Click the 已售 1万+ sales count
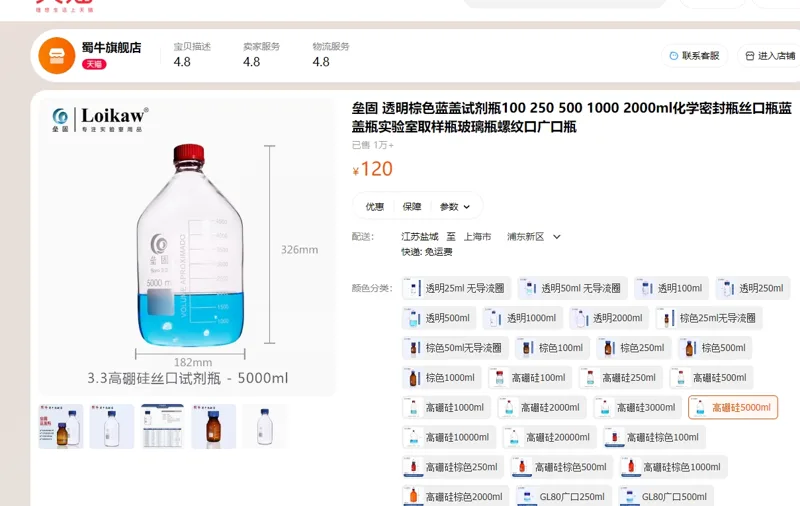Image resolution: width=800 pixels, height=506 pixels. pyautogui.click(x=372, y=145)
